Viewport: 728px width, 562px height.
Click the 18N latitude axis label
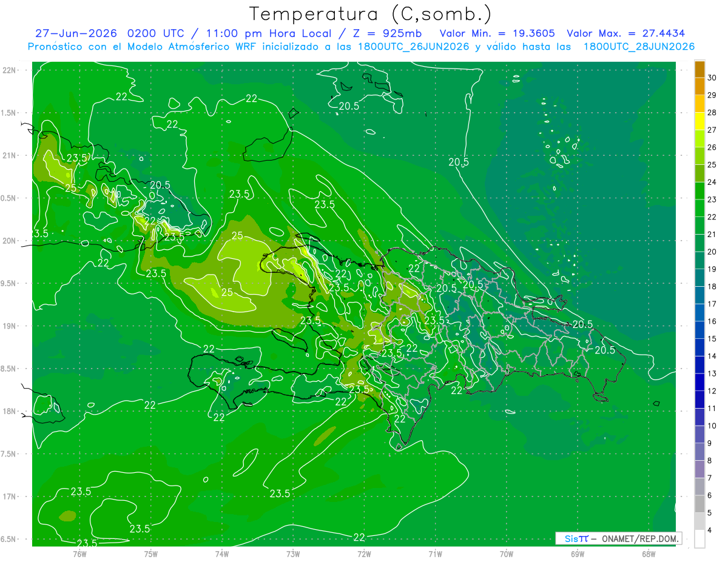coord(10,411)
